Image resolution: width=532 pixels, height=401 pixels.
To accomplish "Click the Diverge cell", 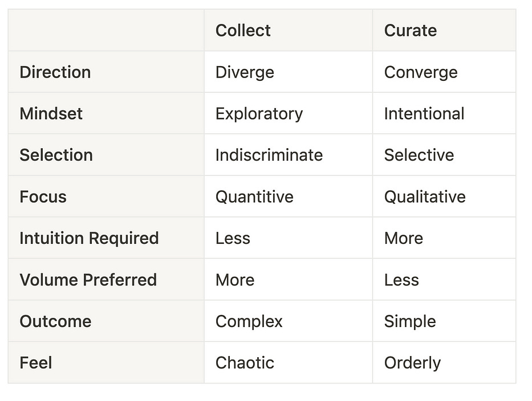I will (x=288, y=72).
